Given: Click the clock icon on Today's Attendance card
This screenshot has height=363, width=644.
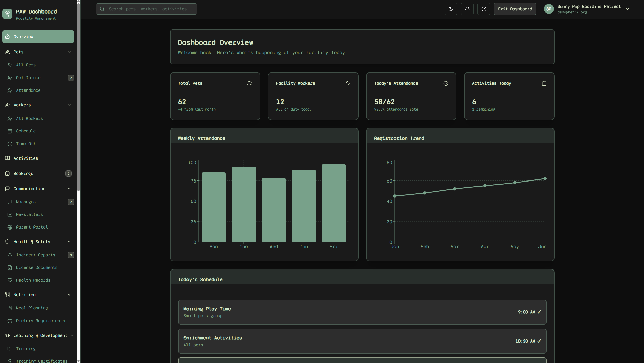Looking at the screenshot, I should (x=446, y=83).
